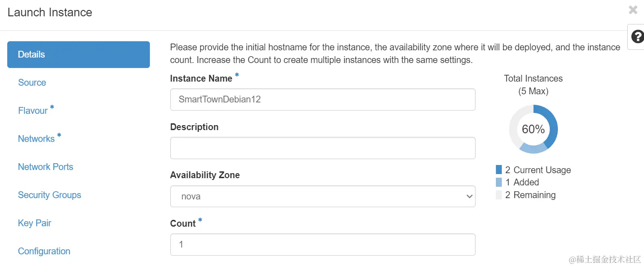Click the Current Usage legend swatch

click(x=499, y=170)
